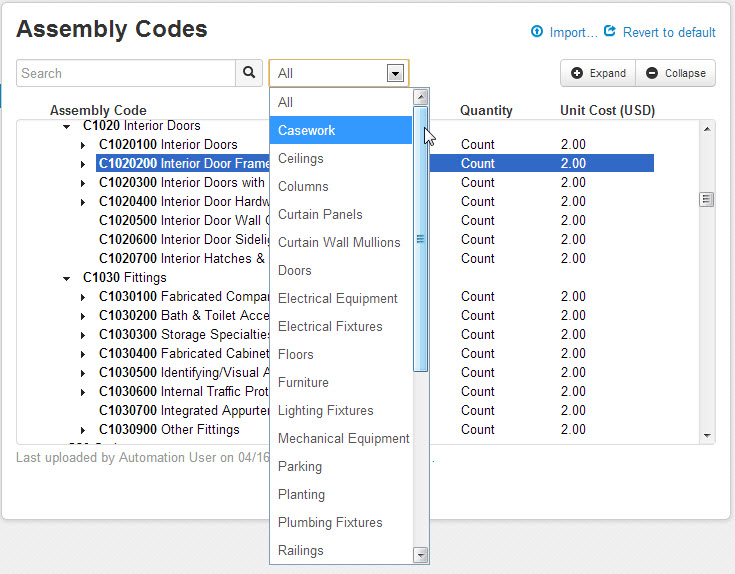735x574 pixels.
Task: Open the category filter dropdown arrow
Action: point(396,73)
